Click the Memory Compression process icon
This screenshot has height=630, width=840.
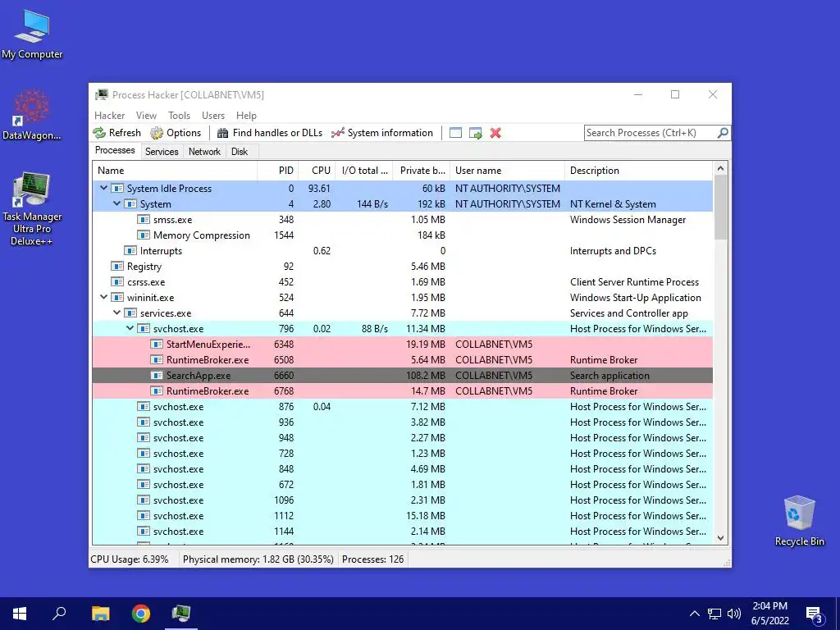pos(143,235)
